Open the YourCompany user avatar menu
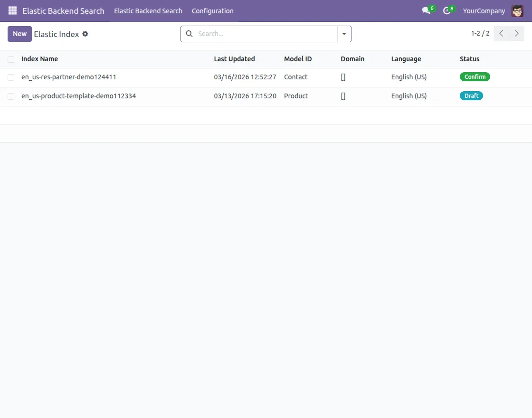 click(517, 10)
